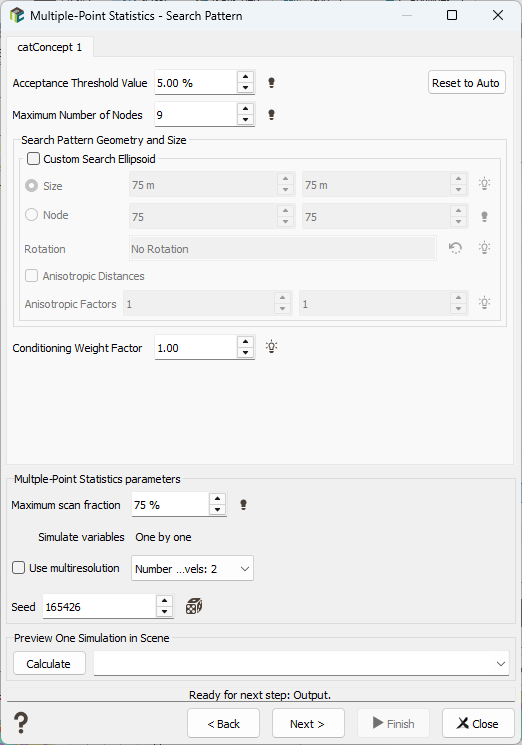Expand the preview simulation dropdown list
522x745 pixels.
(301, 663)
